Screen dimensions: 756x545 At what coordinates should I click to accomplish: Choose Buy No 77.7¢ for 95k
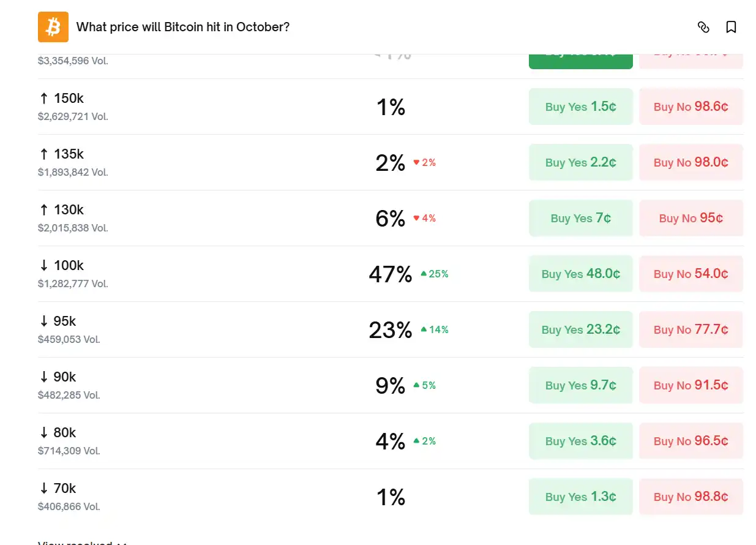(x=691, y=329)
